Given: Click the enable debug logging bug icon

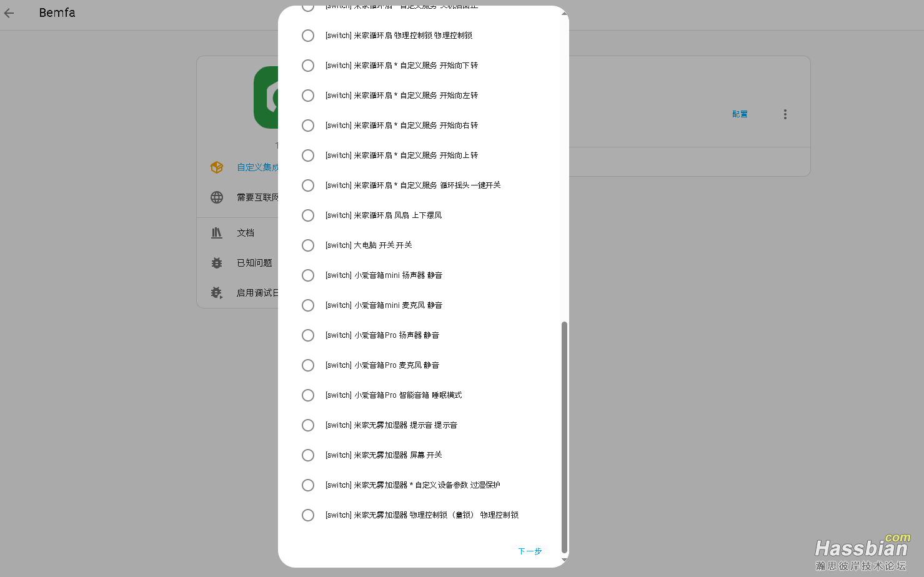Looking at the screenshot, I should coord(217,292).
